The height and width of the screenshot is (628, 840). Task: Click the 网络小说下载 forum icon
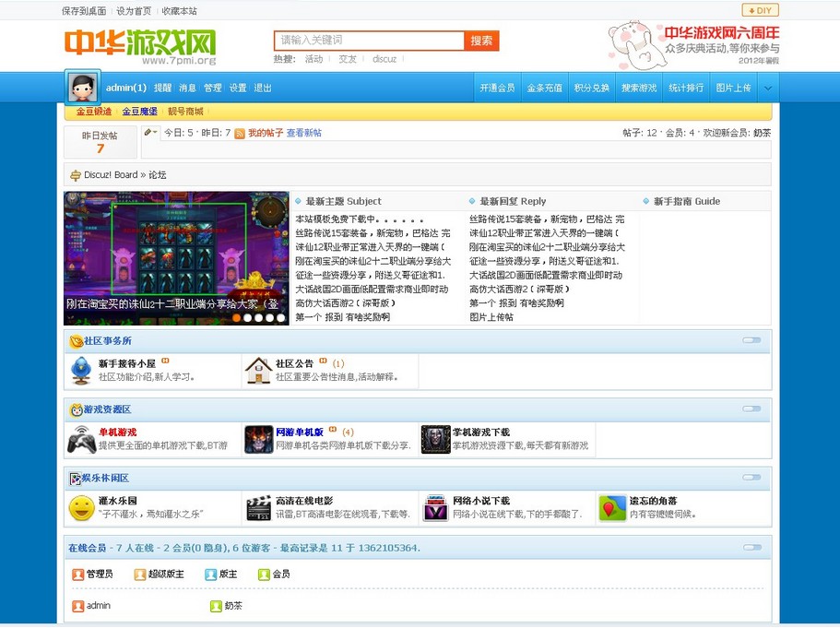coord(435,508)
